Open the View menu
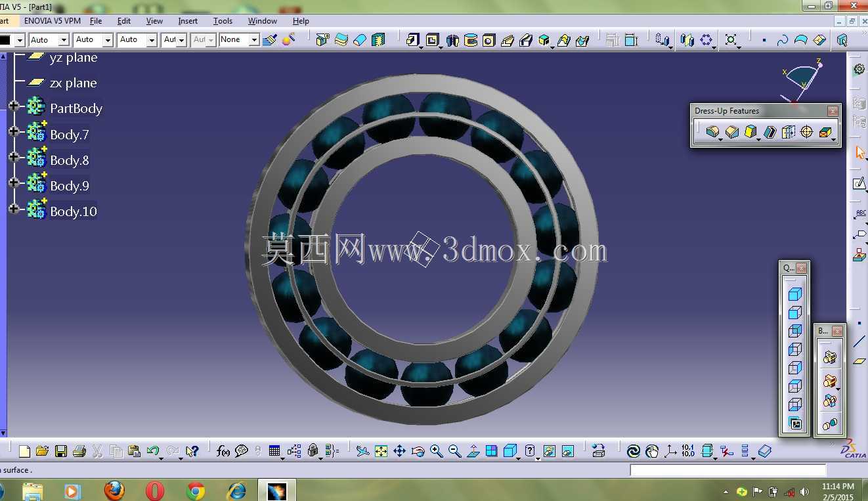 point(154,21)
